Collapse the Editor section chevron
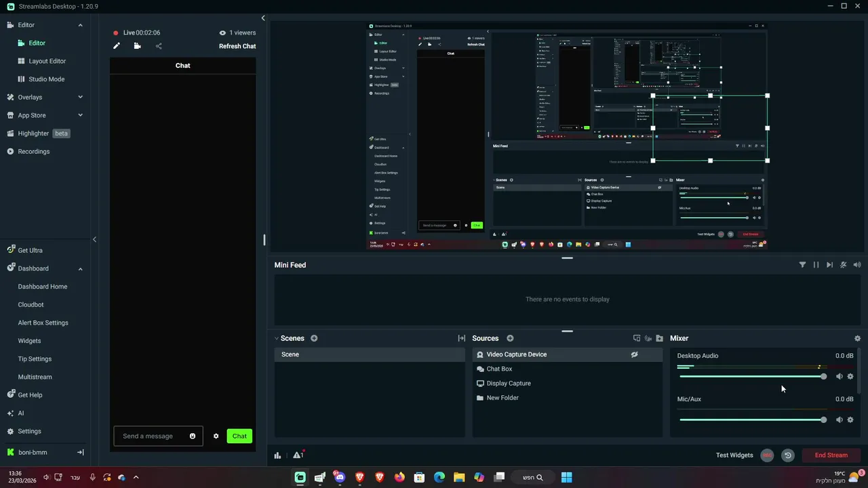 point(80,25)
